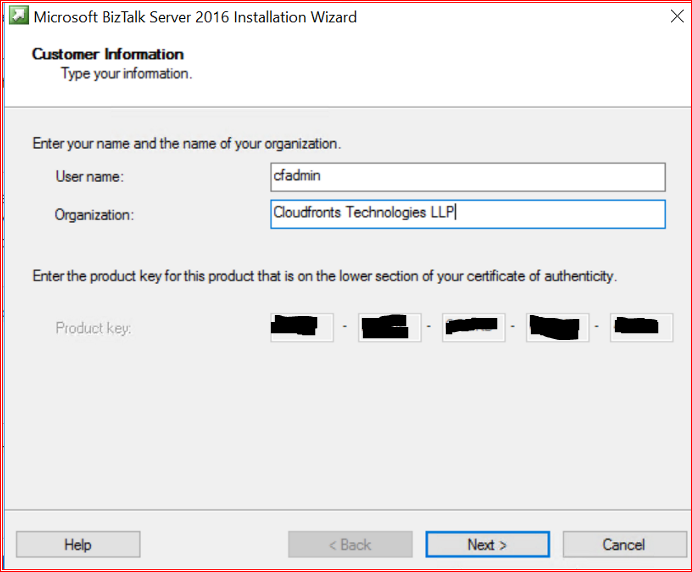692x572 pixels.
Task: Click the BizTalk installer icon in title bar
Action: point(17,16)
